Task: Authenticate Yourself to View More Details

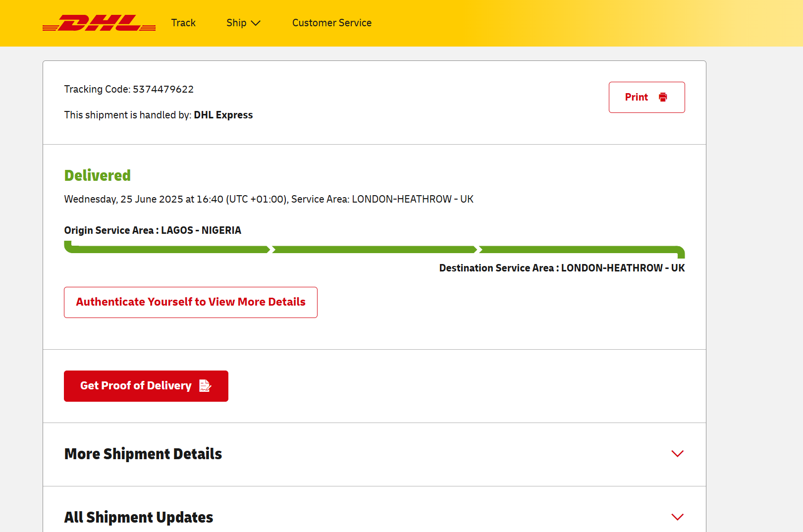Action: tap(191, 302)
